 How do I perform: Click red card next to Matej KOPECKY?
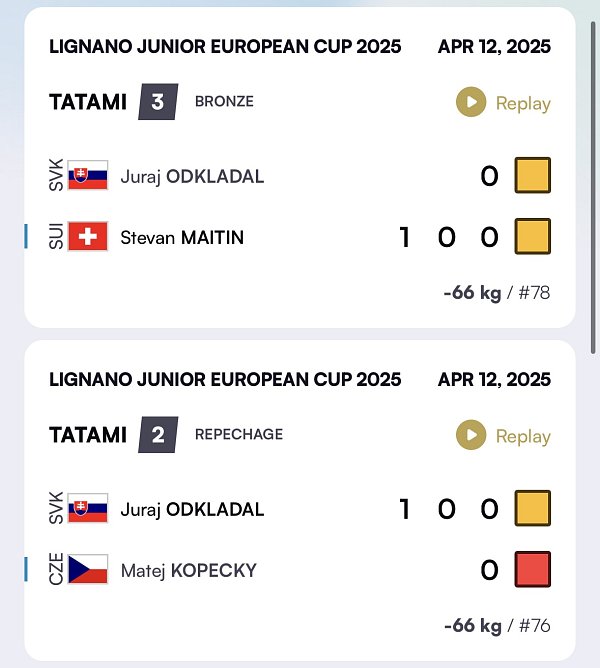pos(533,570)
